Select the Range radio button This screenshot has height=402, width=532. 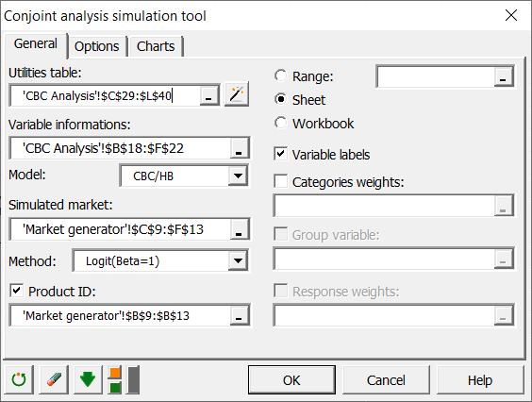[281, 75]
